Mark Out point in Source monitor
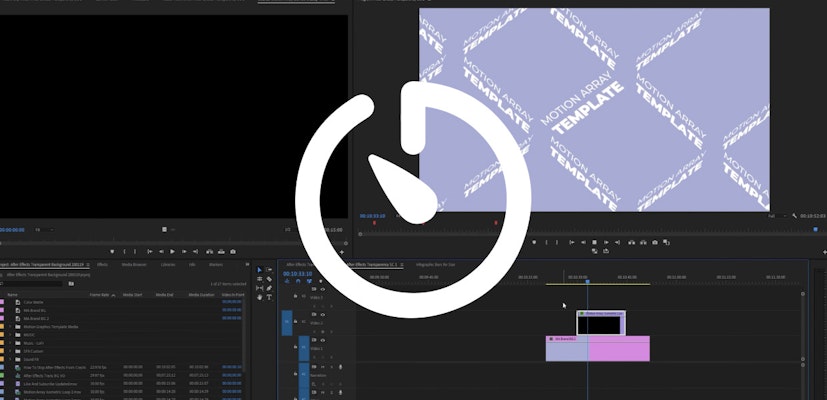Viewport: 827px width, 400px height. point(135,252)
